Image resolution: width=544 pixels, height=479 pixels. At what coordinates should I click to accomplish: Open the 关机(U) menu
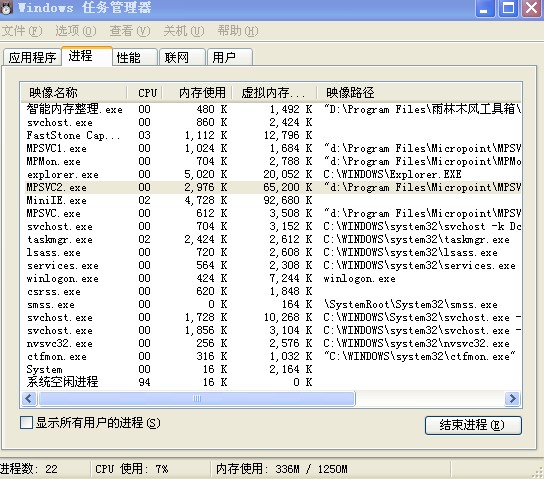point(184,31)
